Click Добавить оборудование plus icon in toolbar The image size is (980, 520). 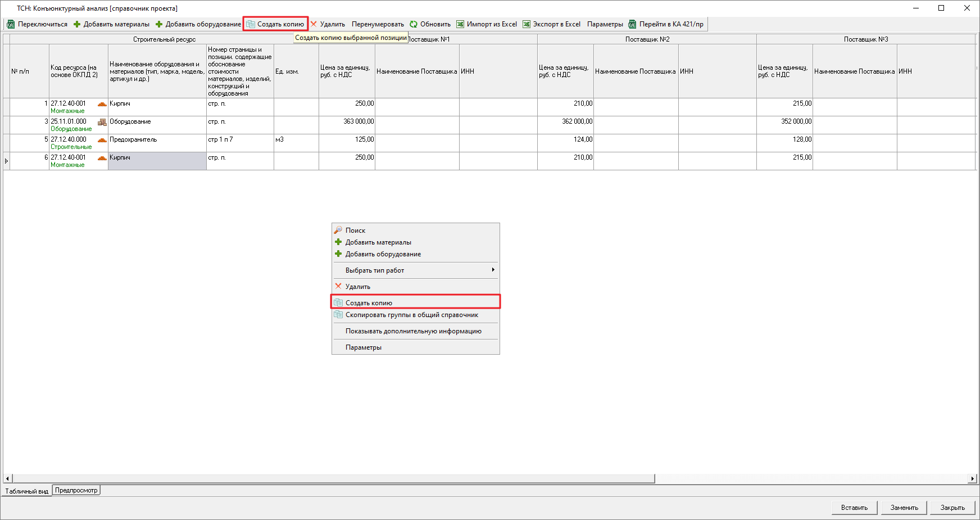point(159,24)
